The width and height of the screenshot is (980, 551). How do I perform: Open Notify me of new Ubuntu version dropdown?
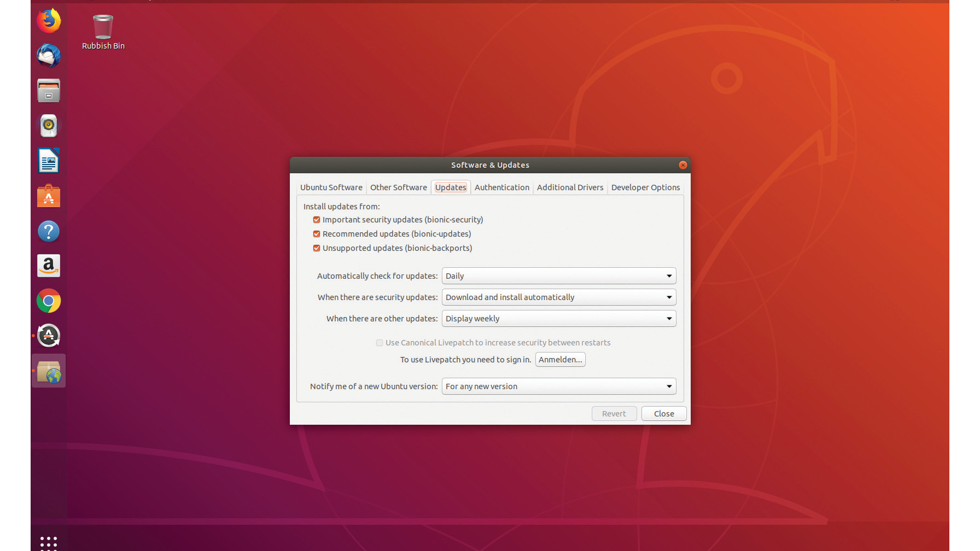click(559, 386)
